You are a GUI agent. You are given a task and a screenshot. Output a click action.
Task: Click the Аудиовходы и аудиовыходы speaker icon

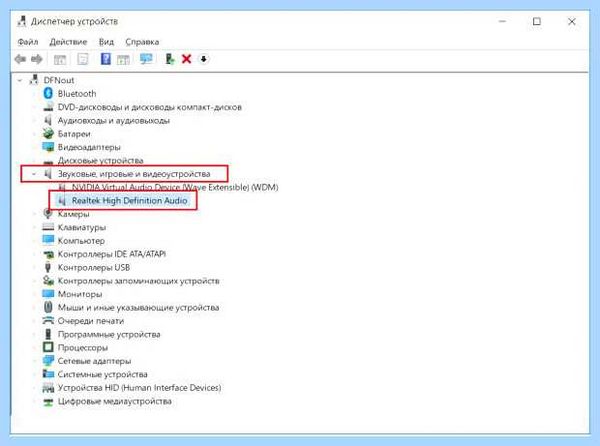click(48, 120)
